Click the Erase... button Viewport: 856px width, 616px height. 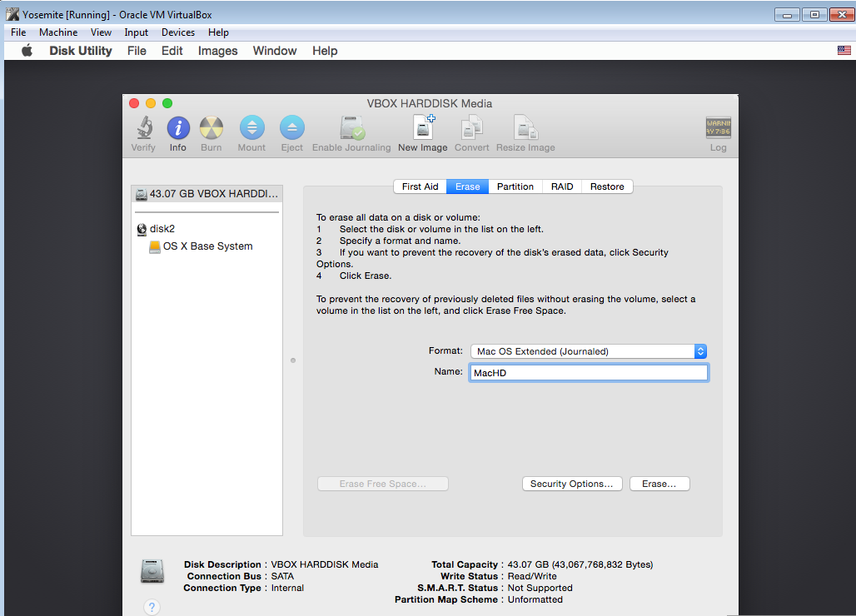point(659,484)
